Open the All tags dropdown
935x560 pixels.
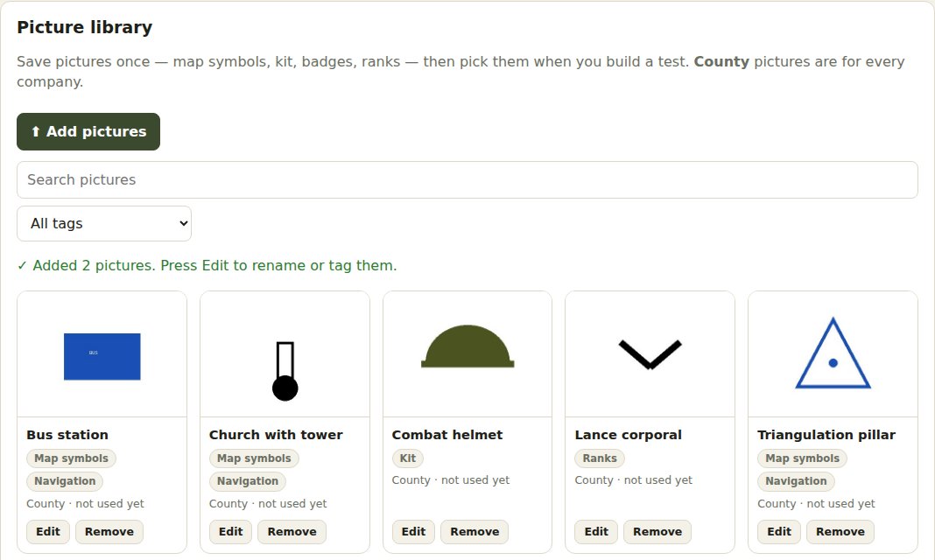click(x=104, y=223)
